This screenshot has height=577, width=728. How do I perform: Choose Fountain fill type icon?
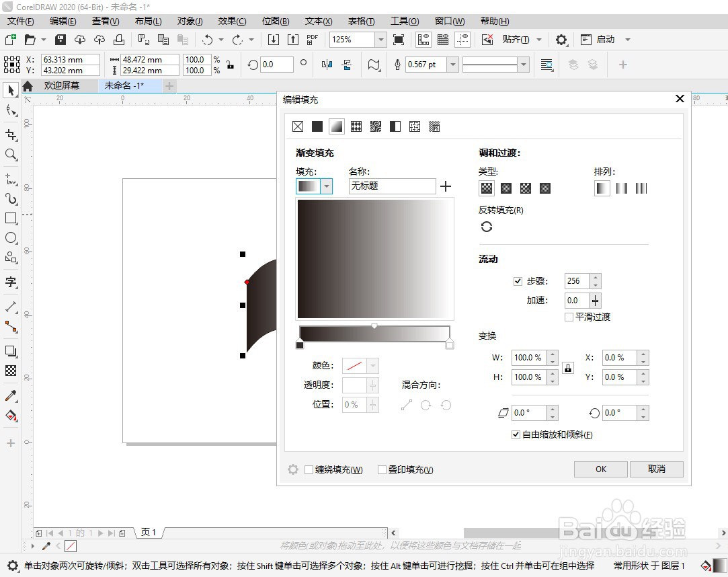point(337,126)
